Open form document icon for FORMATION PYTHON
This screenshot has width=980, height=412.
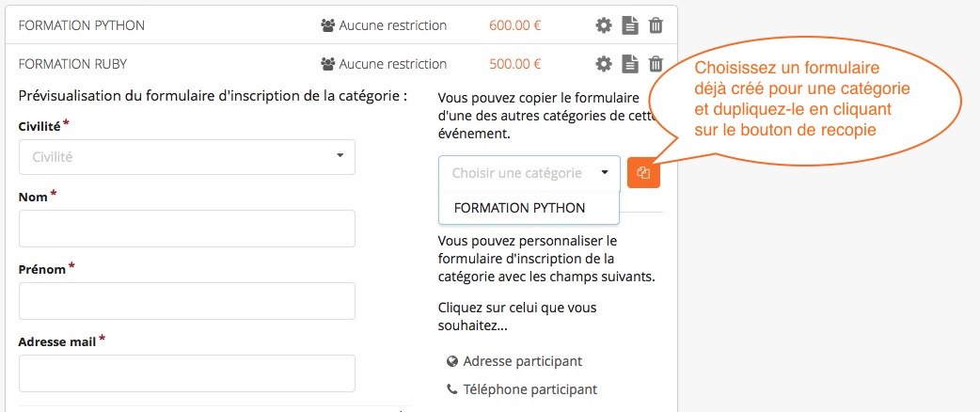tap(630, 25)
